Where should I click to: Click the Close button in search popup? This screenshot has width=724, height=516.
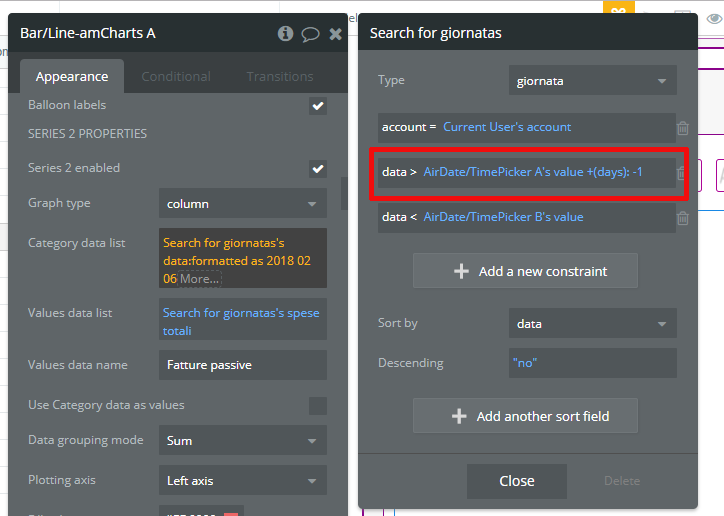[516, 481]
